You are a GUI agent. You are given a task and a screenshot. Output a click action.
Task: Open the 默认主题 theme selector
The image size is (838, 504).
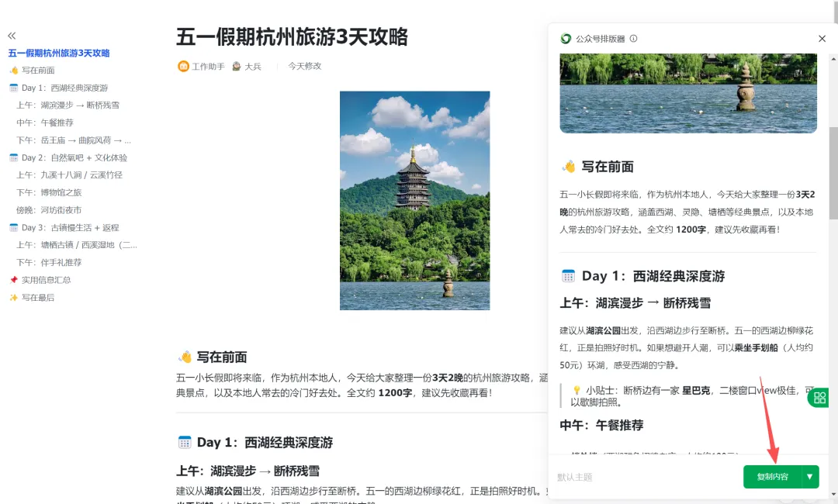click(574, 478)
